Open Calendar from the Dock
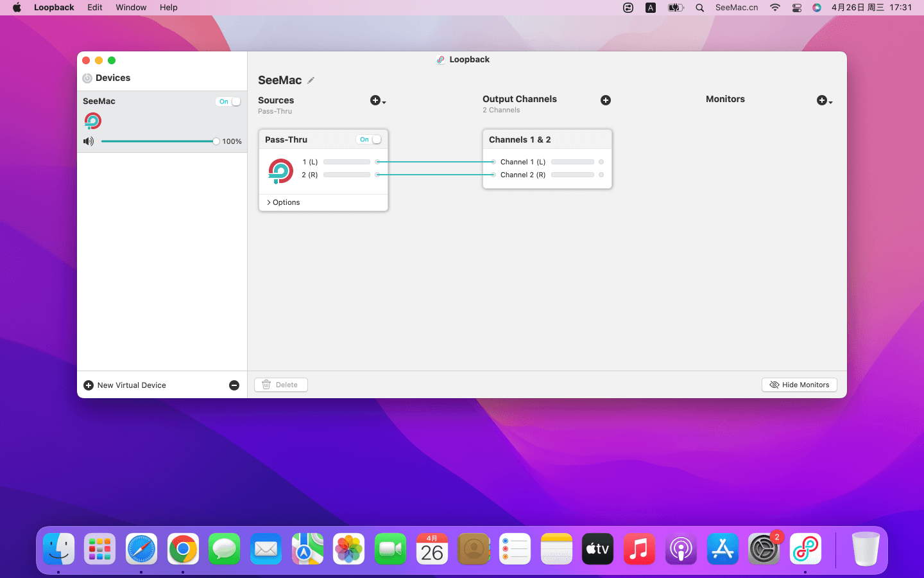The width and height of the screenshot is (924, 578). coord(432,549)
